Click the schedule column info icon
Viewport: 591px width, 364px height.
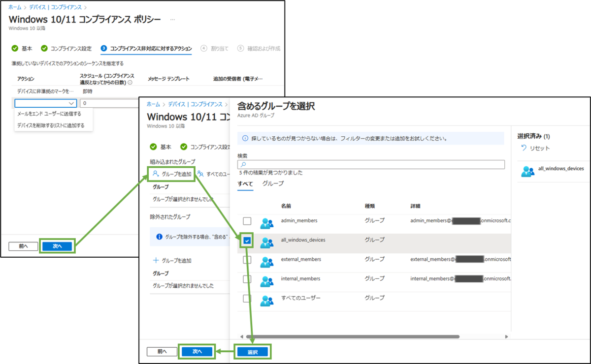130,82
